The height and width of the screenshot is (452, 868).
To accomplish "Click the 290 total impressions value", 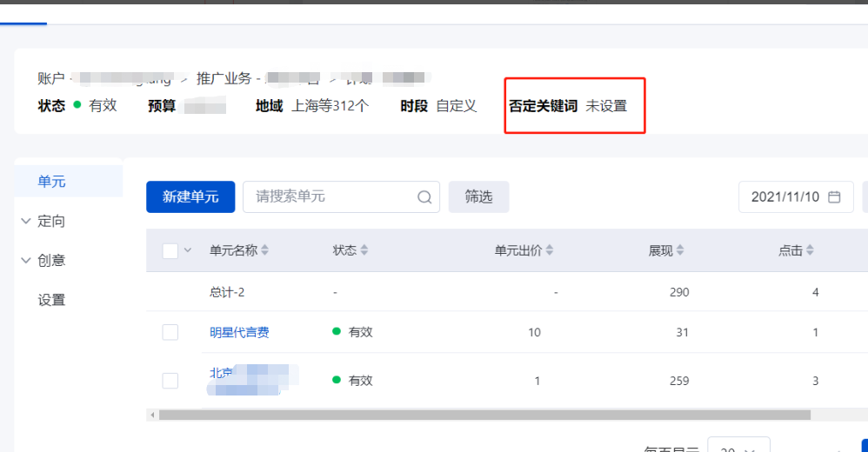I will point(679,292).
